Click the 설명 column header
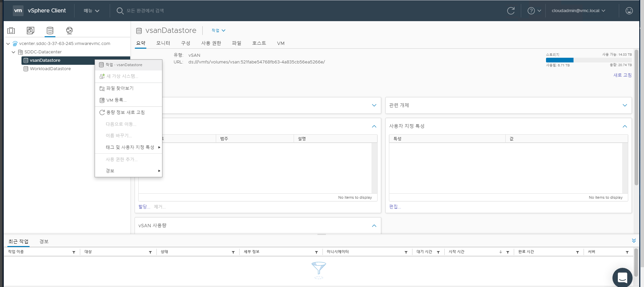The width and height of the screenshot is (644, 287). point(335,139)
